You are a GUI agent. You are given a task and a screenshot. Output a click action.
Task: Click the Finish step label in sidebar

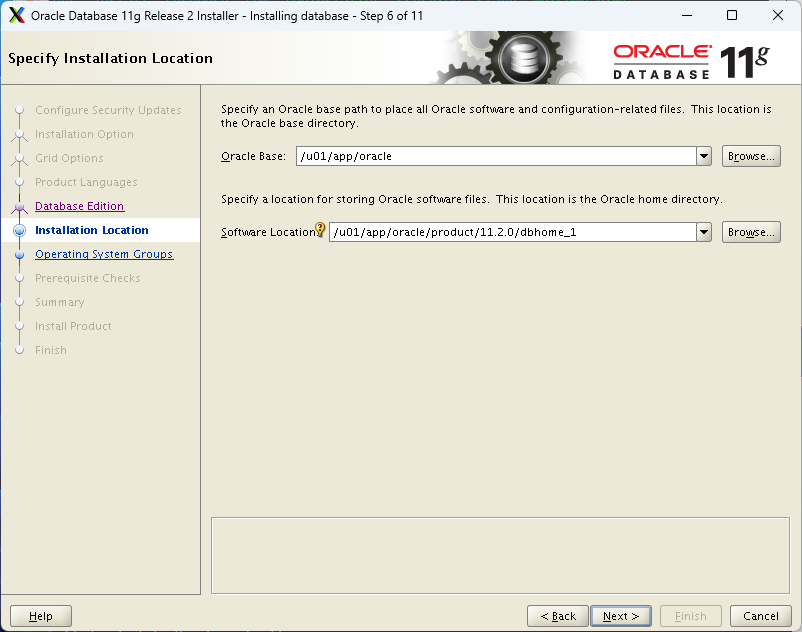[x=51, y=350]
